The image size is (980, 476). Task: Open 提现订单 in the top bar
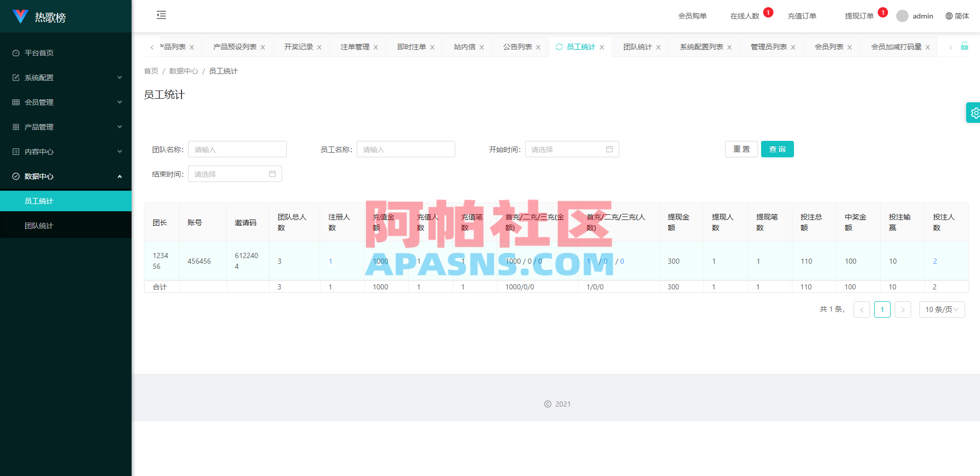click(859, 16)
